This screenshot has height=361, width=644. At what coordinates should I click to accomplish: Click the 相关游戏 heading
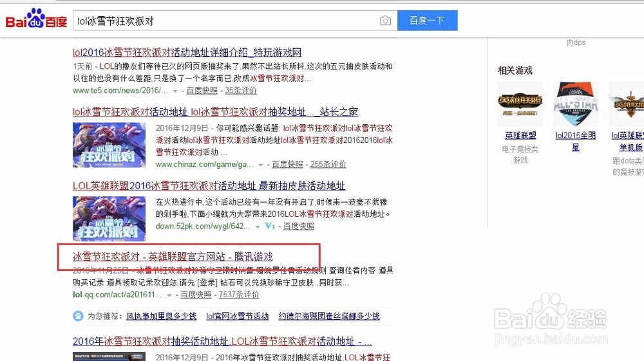(515, 71)
